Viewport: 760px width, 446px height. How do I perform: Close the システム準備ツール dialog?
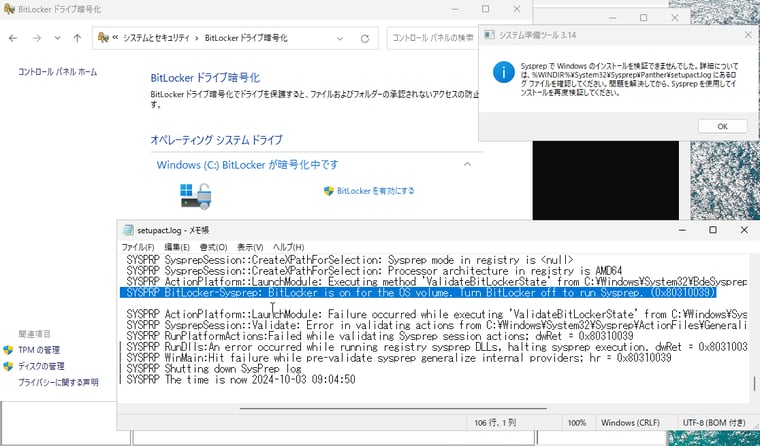coord(748,35)
